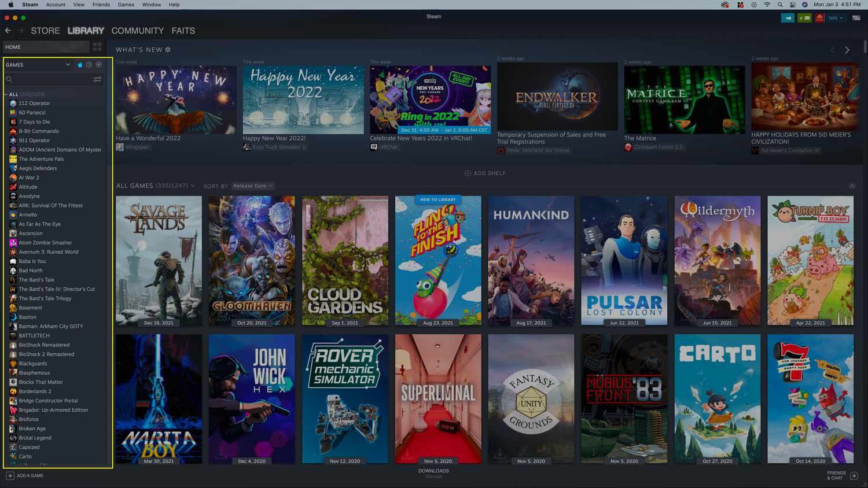
Task: Open the Gloomhaven game cover
Action: (252, 260)
